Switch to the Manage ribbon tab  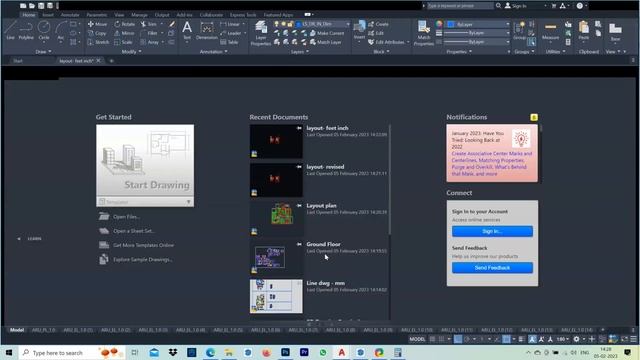click(139, 15)
